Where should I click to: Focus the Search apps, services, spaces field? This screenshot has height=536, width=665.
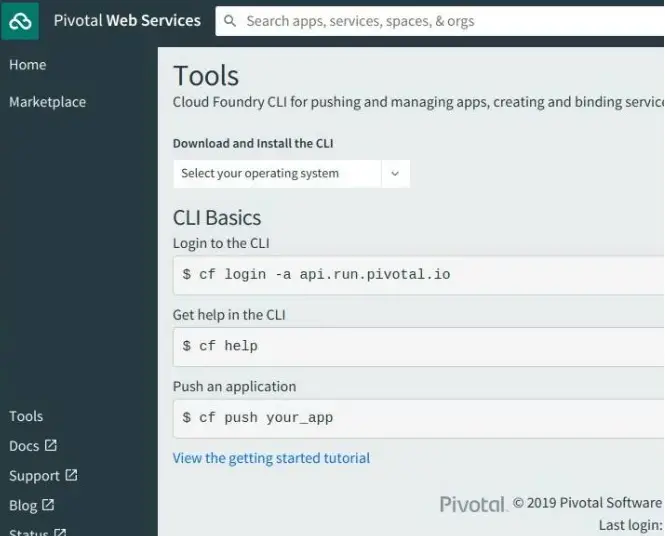pos(439,21)
